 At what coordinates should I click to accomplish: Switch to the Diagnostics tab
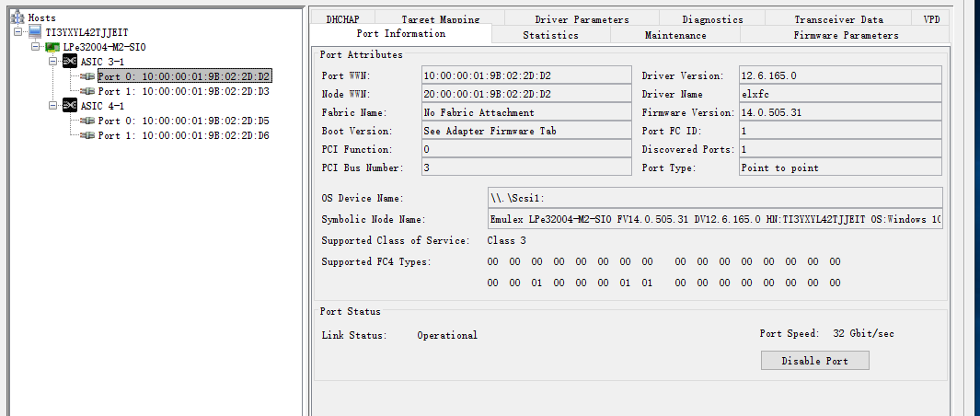712,18
